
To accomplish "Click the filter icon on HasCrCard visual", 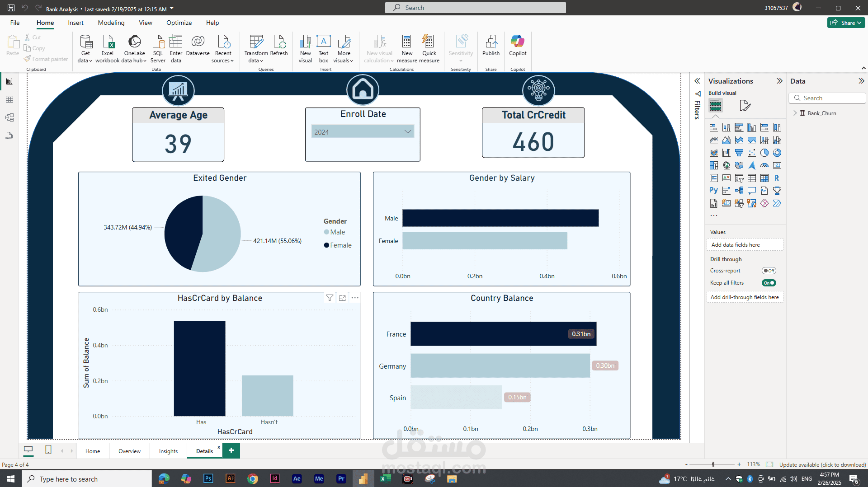I will (x=330, y=298).
